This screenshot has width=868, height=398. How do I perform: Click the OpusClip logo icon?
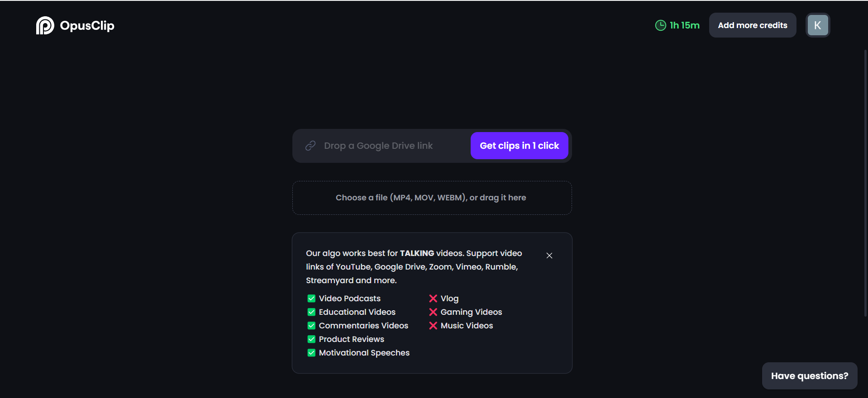(45, 25)
